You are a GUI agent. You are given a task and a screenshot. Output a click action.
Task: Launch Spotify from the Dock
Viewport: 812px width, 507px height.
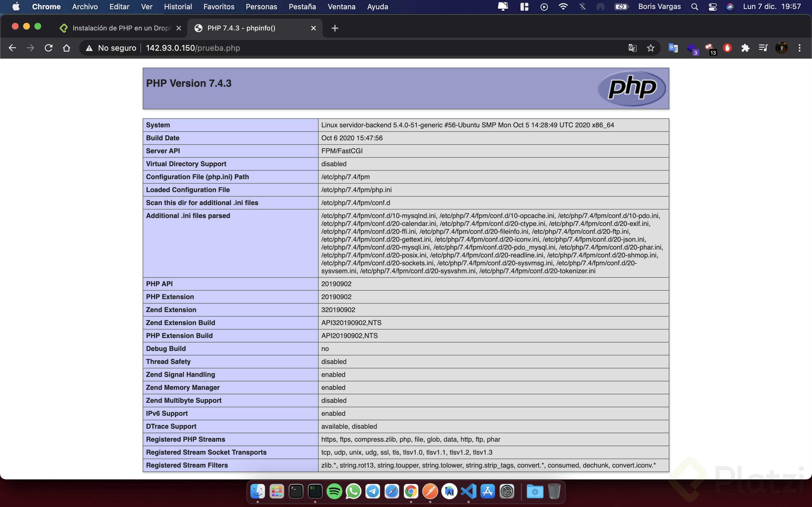334,491
